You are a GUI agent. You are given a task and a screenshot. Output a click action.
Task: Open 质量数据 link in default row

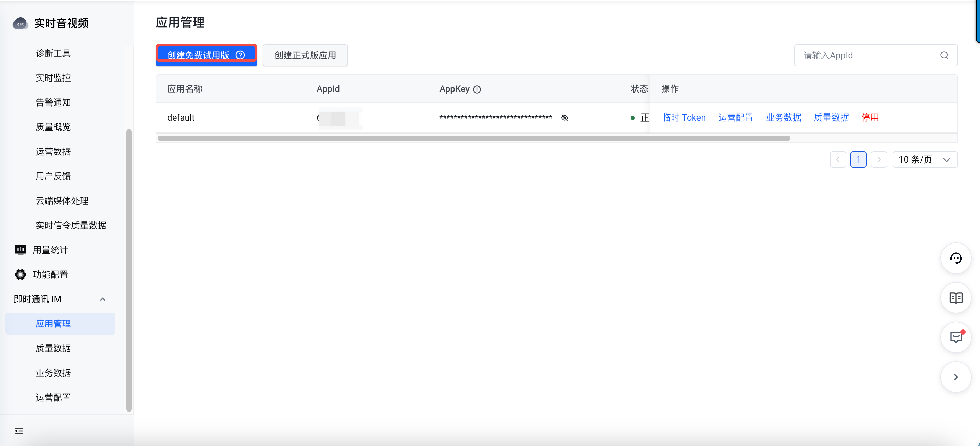[831, 118]
